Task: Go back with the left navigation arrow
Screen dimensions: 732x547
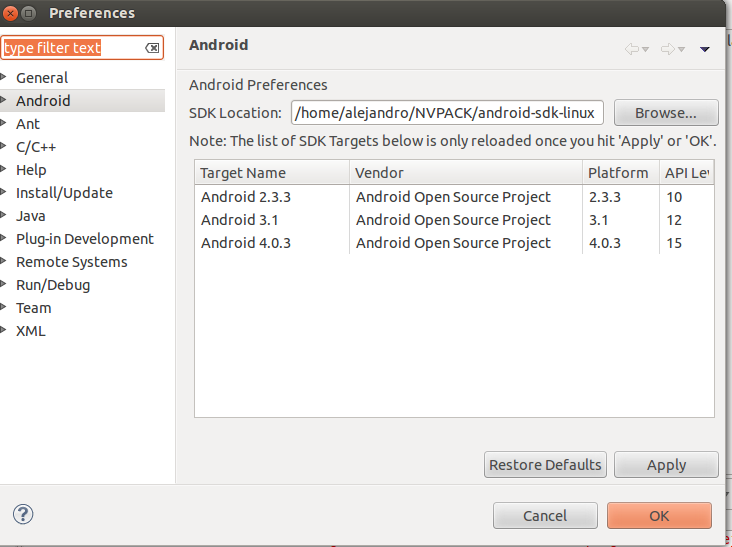Action: [632, 49]
